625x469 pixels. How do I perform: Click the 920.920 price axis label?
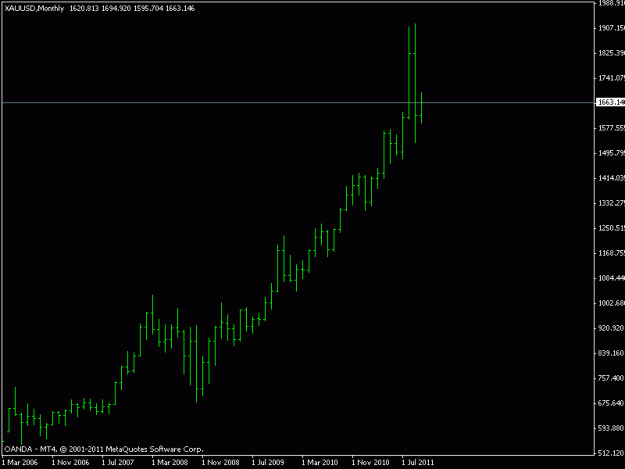[x=611, y=328]
